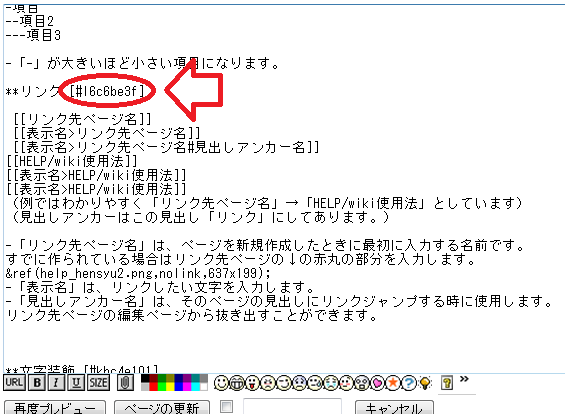Insert the blushing face emoticon
Image resolution: width=565 pixels, height=414 pixels.
(x=346, y=383)
